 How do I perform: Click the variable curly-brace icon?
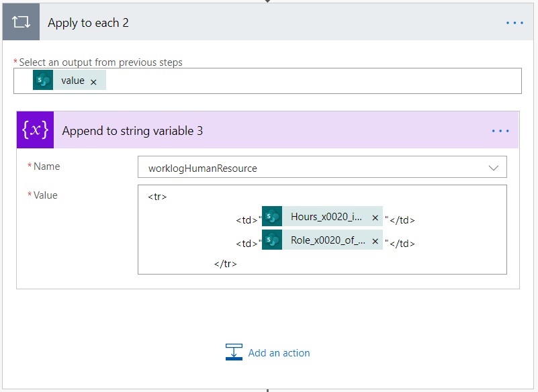[35, 130]
